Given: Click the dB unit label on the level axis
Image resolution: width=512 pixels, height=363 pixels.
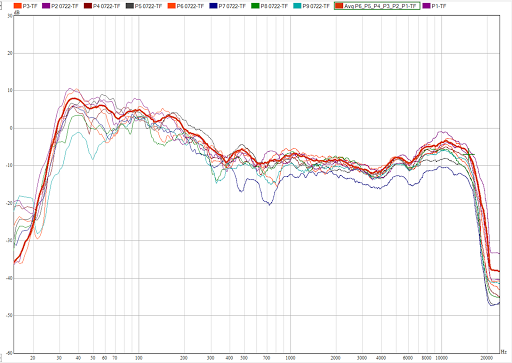Looking at the screenshot, I should 17,12.
